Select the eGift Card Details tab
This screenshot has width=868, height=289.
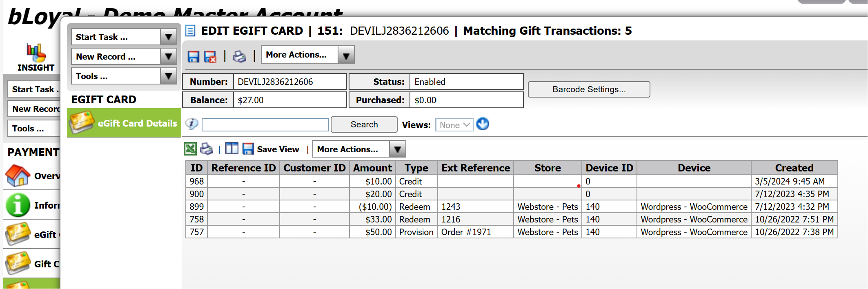[x=124, y=123]
